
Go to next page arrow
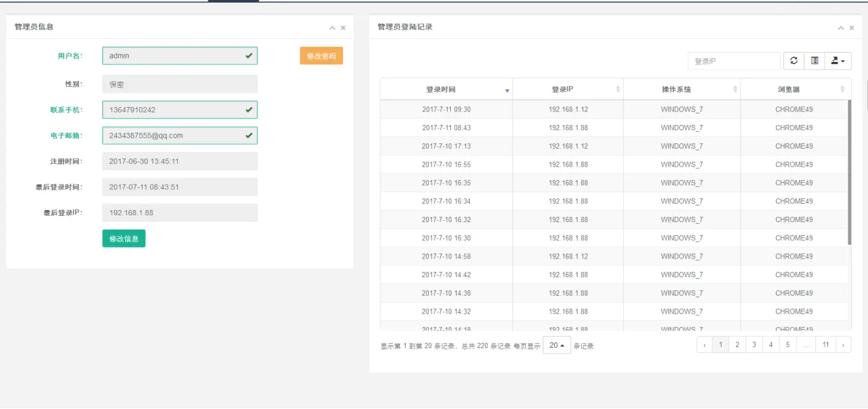pos(843,345)
